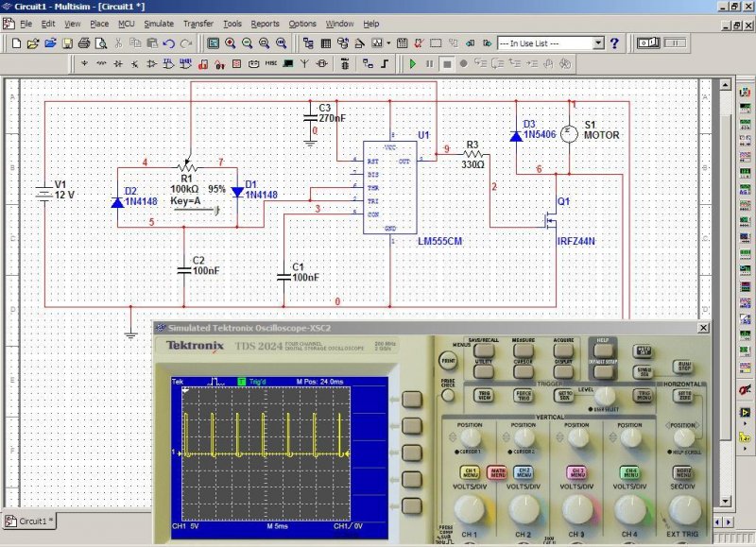Place a CMOS logic component
This screenshot has height=547, width=756.
click(x=185, y=63)
